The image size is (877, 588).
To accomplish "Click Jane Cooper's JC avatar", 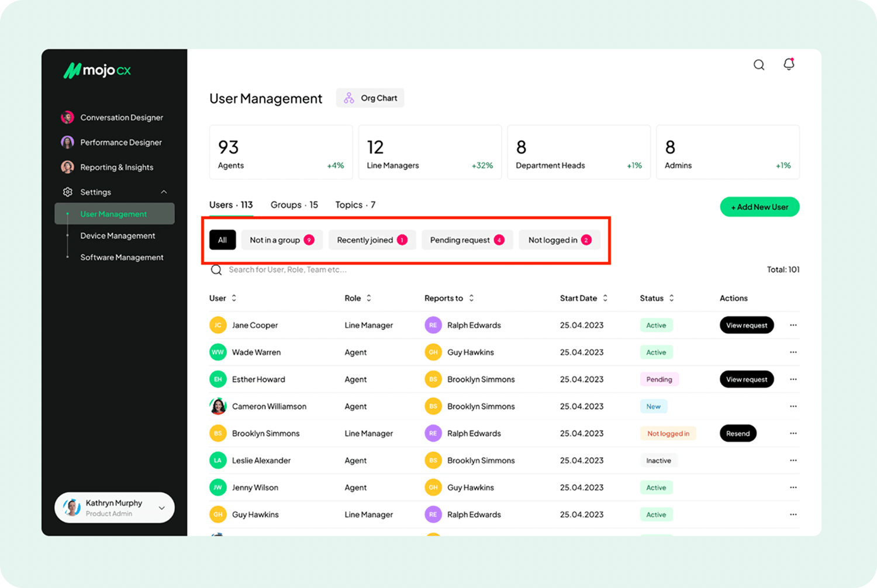I will [x=218, y=325].
